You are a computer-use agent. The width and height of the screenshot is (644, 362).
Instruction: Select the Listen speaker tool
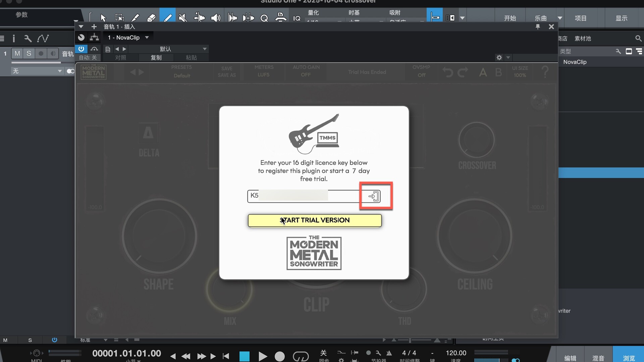tap(215, 17)
